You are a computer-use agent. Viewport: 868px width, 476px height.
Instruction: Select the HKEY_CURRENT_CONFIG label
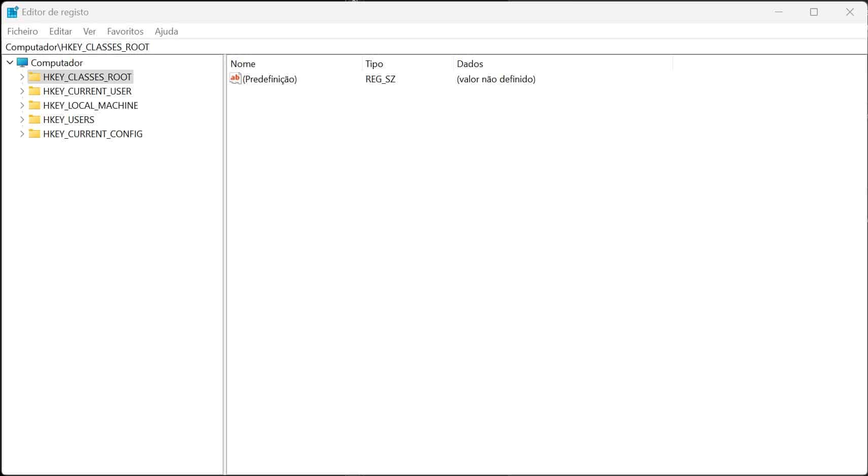tap(93, 134)
